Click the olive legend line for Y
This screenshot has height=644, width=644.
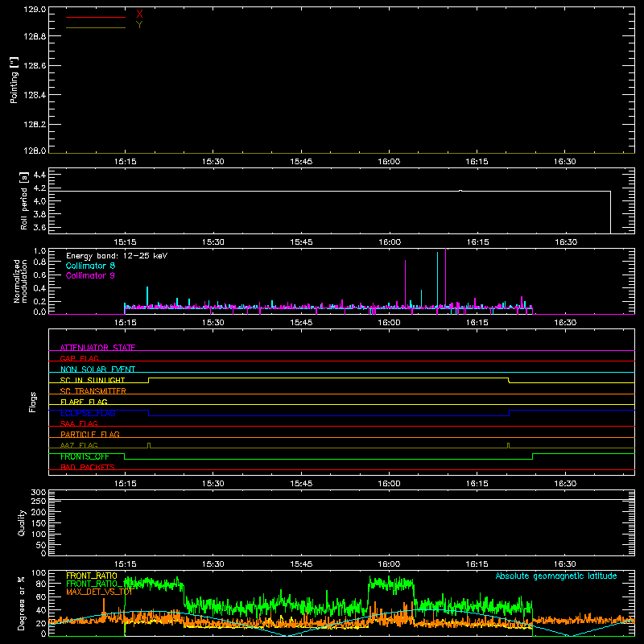[x=96, y=27]
